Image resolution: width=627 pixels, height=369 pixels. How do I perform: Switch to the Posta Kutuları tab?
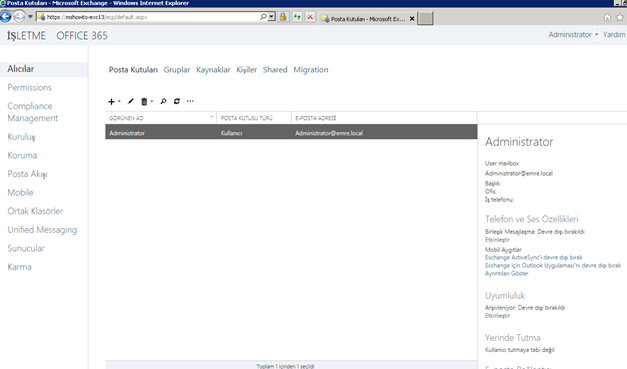pos(134,70)
